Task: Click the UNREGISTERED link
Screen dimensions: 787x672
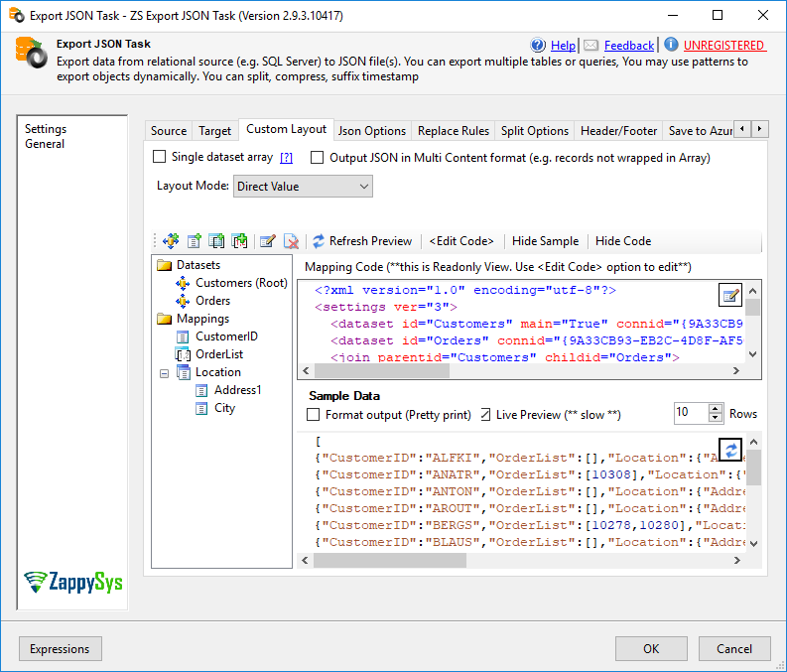Action: [723, 46]
